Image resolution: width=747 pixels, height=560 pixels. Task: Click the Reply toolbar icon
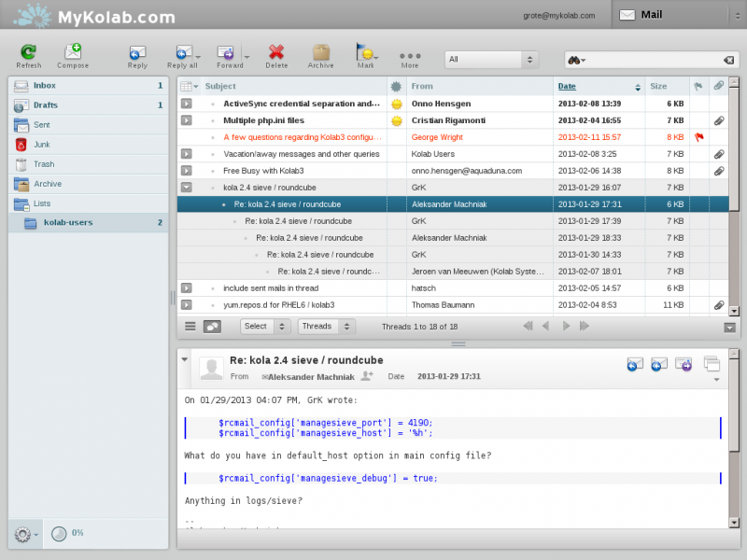pos(137,56)
